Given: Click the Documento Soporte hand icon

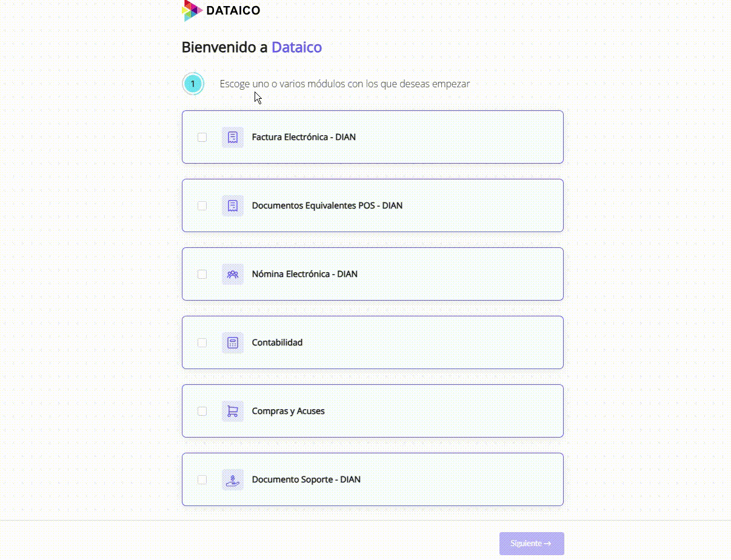Looking at the screenshot, I should [x=232, y=479].
